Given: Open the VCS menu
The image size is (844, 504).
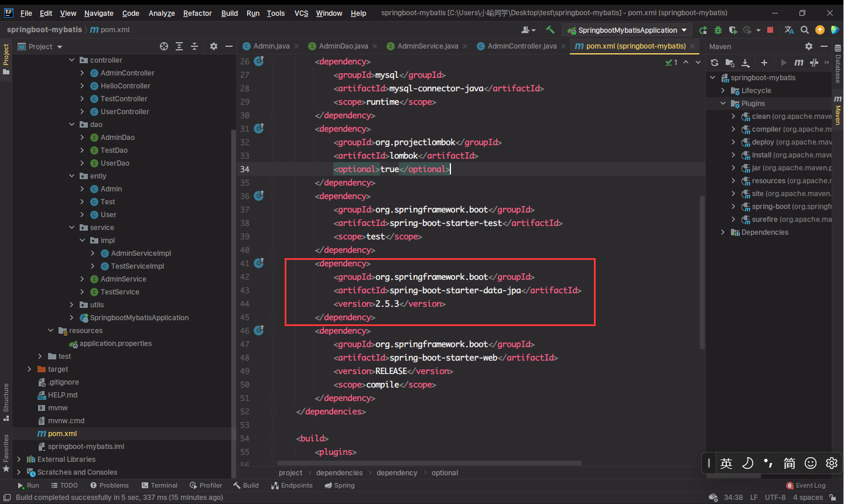Looking at the screenshot, I should pyautogui.click(x=301, y=13).
